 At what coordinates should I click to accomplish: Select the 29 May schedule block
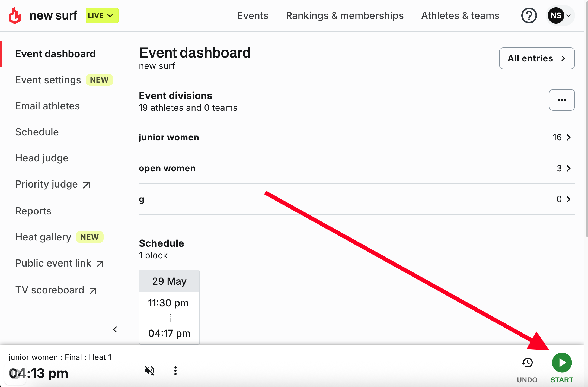(169, 307)
